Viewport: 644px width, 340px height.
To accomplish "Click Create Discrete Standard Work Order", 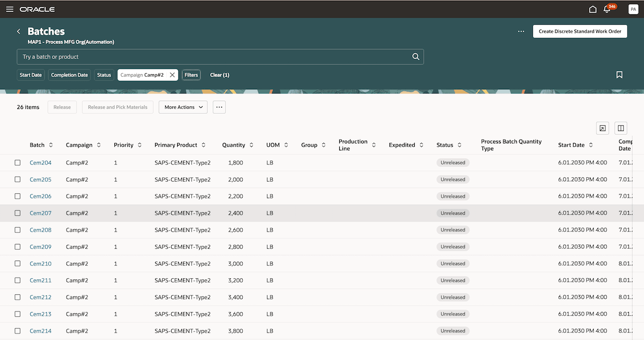I will coord(580,31).
